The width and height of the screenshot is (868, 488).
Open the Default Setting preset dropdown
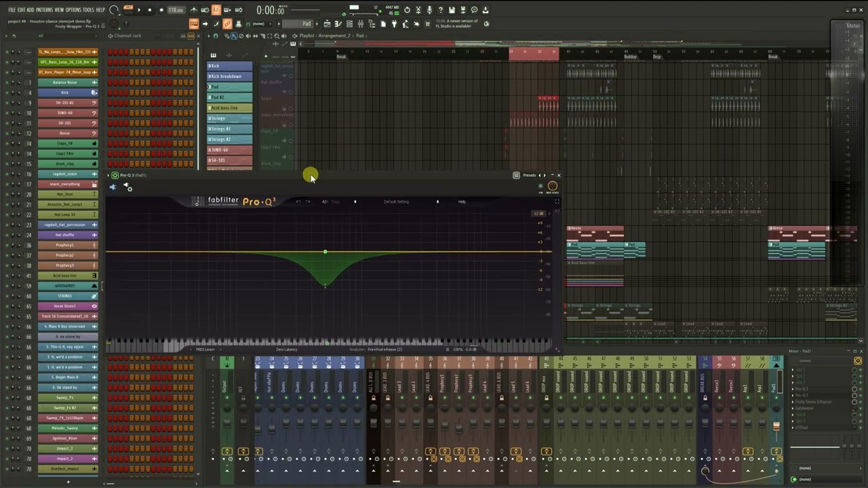pos(396,201)
